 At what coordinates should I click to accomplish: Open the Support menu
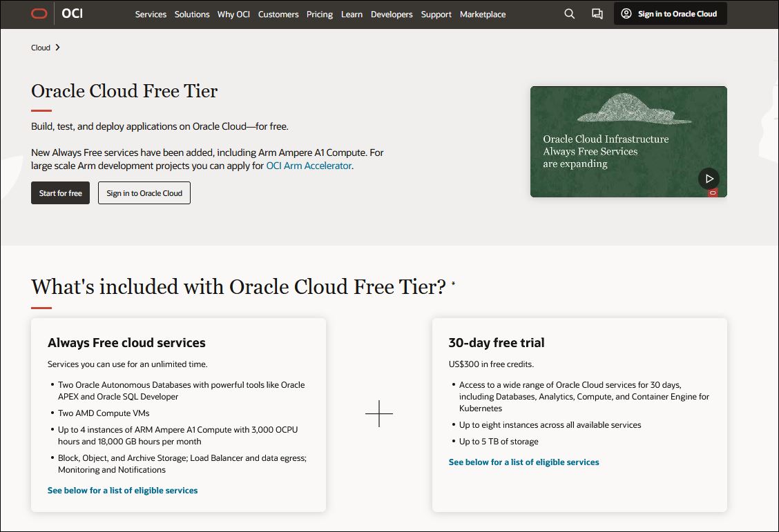click(436, 14)
